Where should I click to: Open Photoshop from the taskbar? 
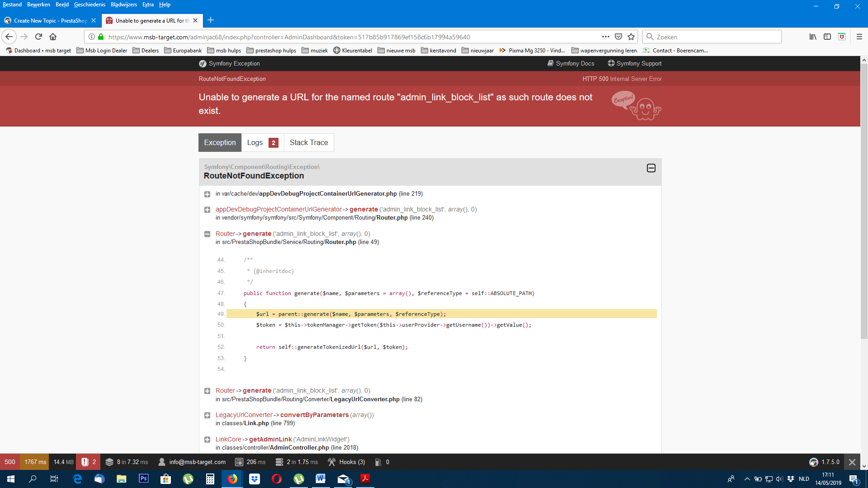(x=143, y=479)
